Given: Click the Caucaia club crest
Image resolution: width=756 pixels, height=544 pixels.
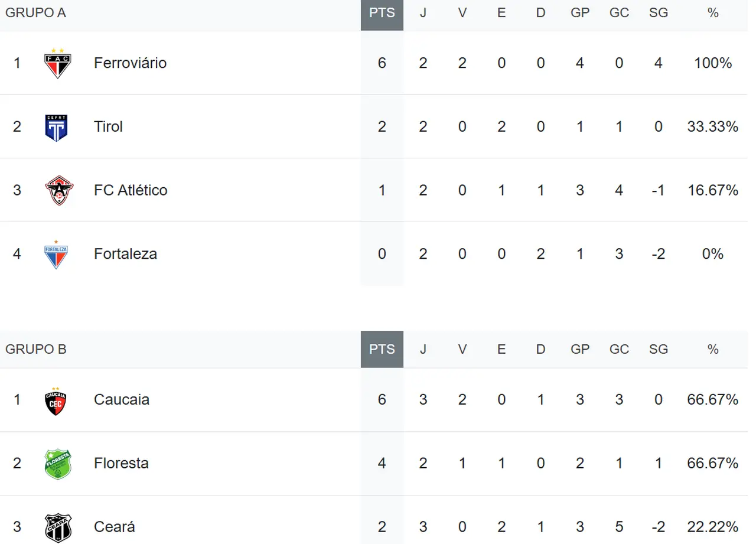Looking at the screenshot, I should point(56,400).
